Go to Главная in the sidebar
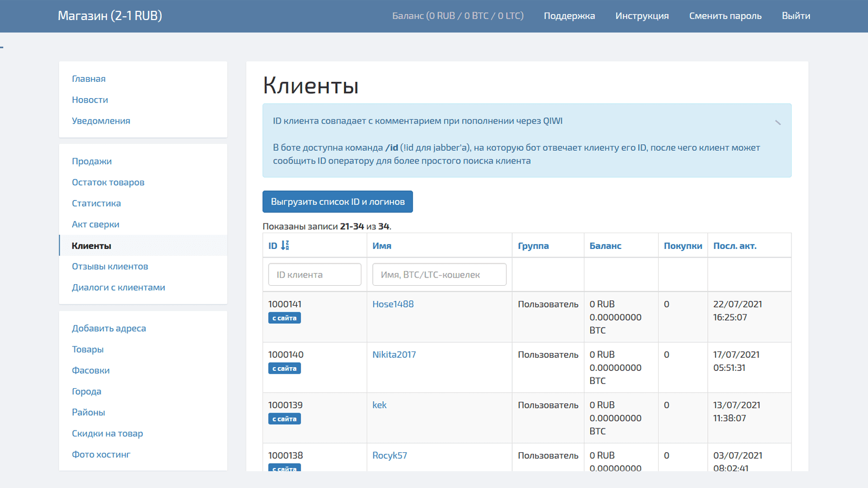This screenshot has height=488, width=868. coord(89,79)
